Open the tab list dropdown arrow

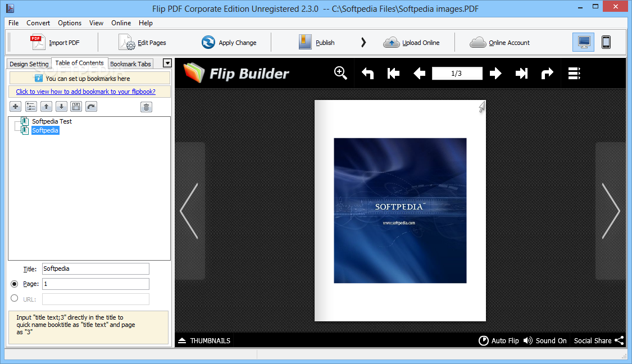point(167,63)
